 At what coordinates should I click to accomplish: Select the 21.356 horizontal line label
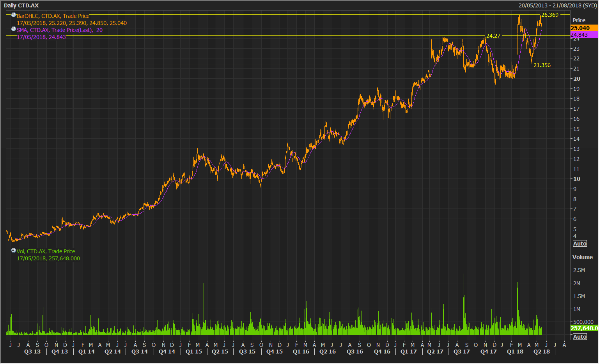click(542, 65)
